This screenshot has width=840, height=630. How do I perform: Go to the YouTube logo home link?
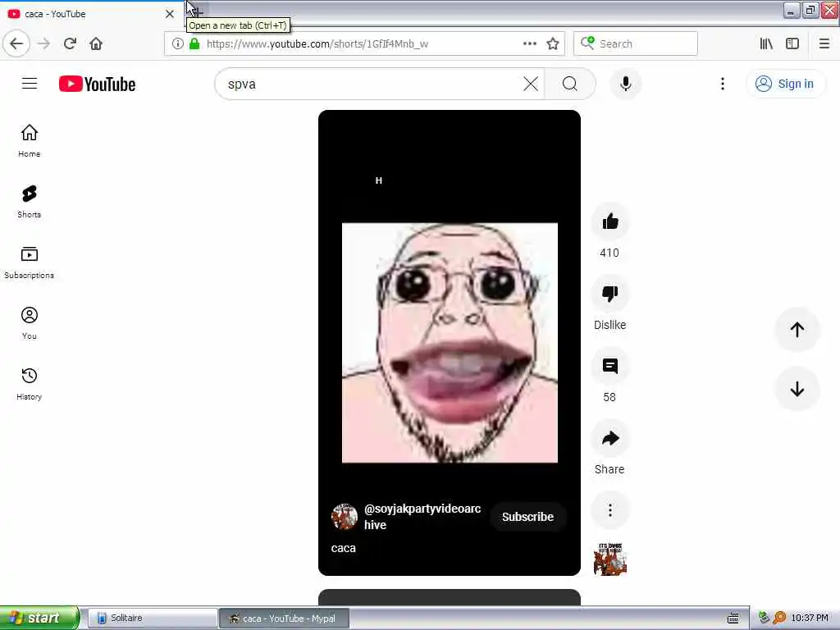(x=97, y=84)
